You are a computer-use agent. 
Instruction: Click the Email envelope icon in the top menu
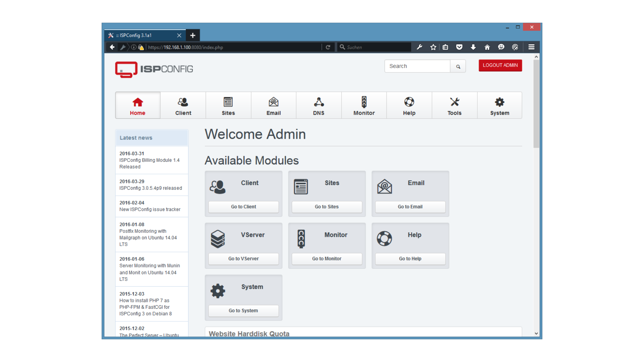tap(273, 102)
